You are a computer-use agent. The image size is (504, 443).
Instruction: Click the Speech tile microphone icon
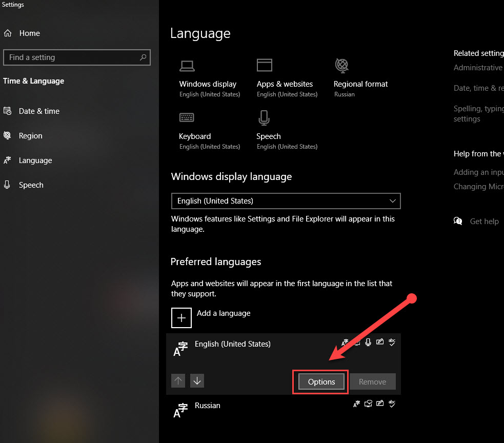pyautogui.click(x=264, y=117)
